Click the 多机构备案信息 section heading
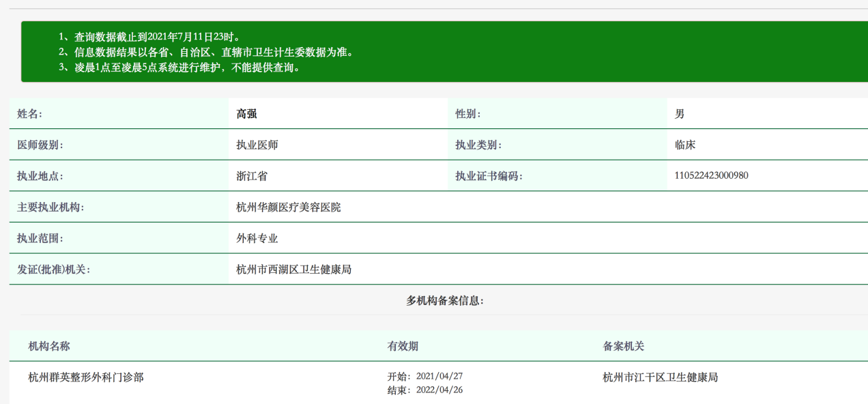 tap(445, 300)
